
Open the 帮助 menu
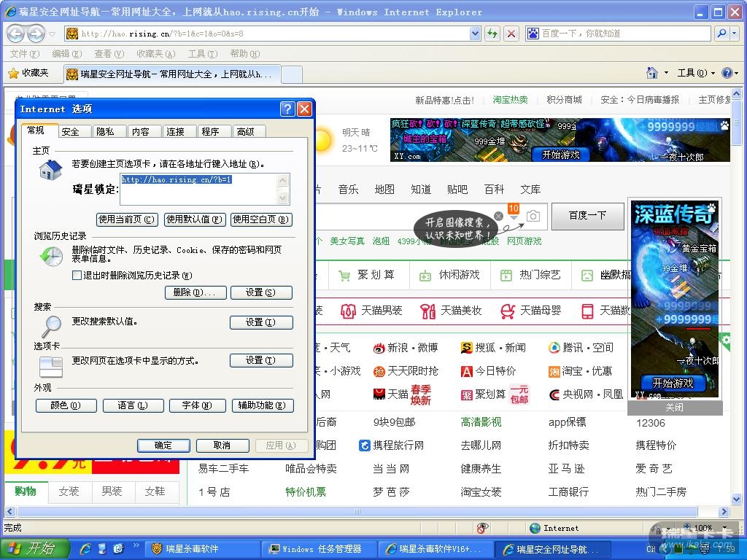tap(245, 54)
